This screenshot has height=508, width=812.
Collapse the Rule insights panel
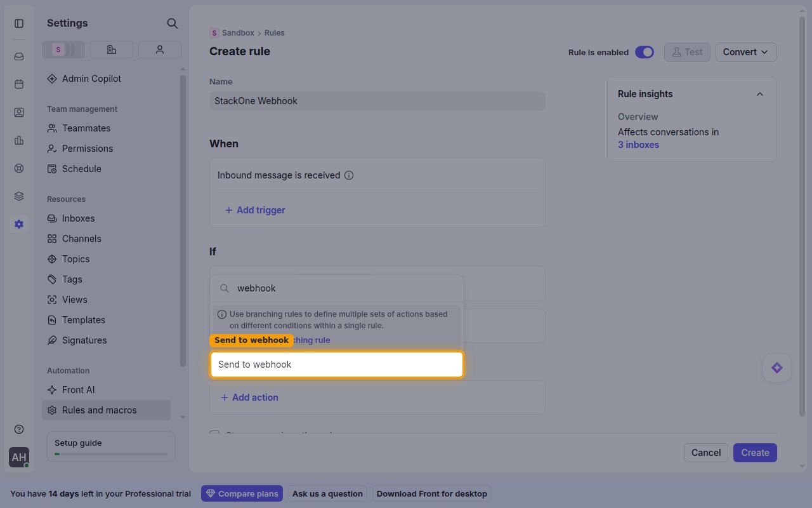[x=760, y=94]
